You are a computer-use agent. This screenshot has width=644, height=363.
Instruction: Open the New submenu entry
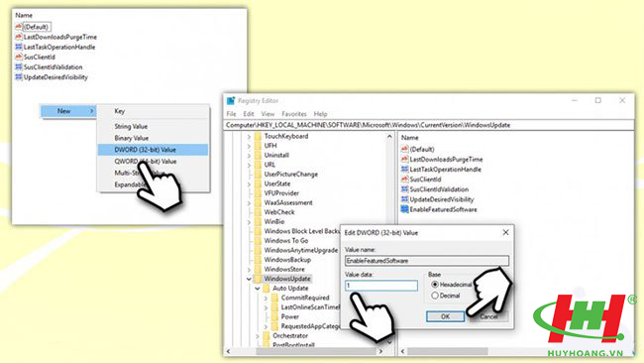click(x=68, y=111)
